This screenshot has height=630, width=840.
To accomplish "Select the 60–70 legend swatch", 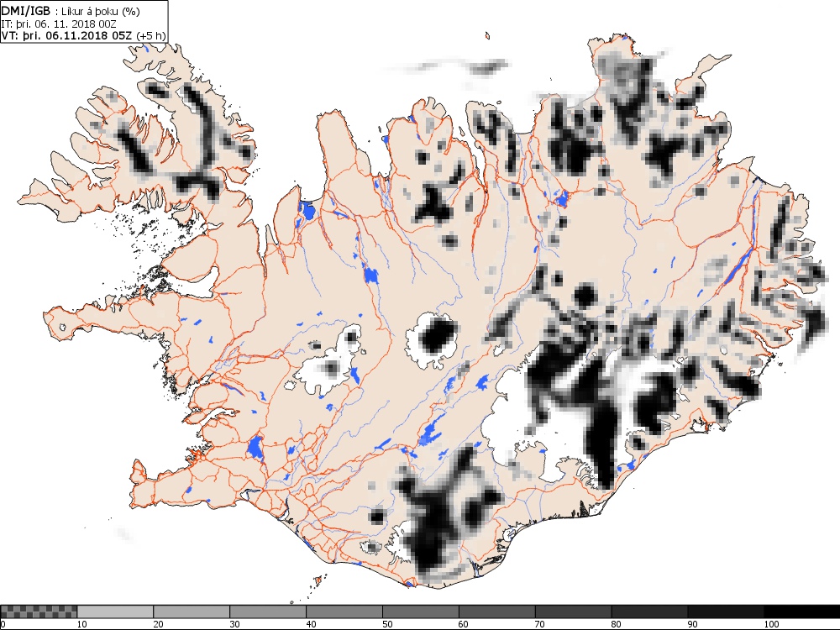I will tap(496, 612).
